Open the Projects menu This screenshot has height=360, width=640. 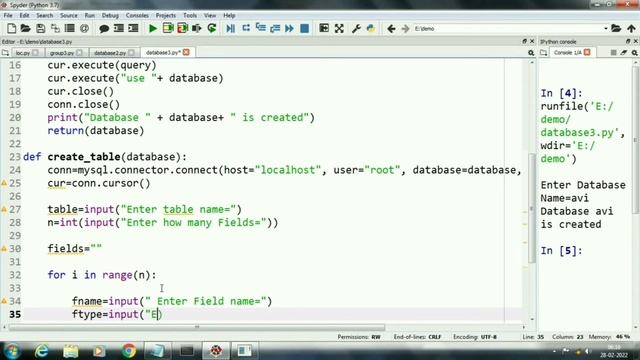[x=166, y=16]
